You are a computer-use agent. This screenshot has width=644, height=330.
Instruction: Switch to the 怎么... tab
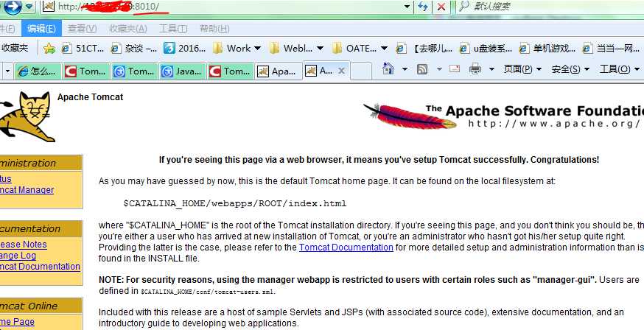click(38, 71)
